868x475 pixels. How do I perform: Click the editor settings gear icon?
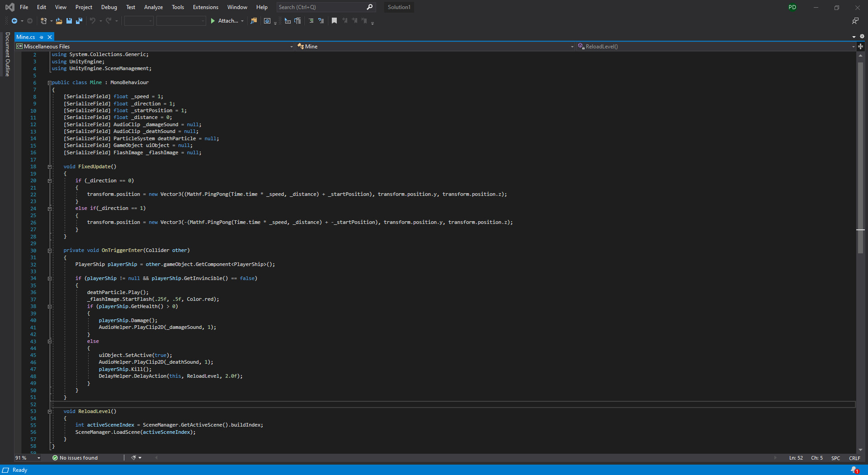[x=862, y=37]
